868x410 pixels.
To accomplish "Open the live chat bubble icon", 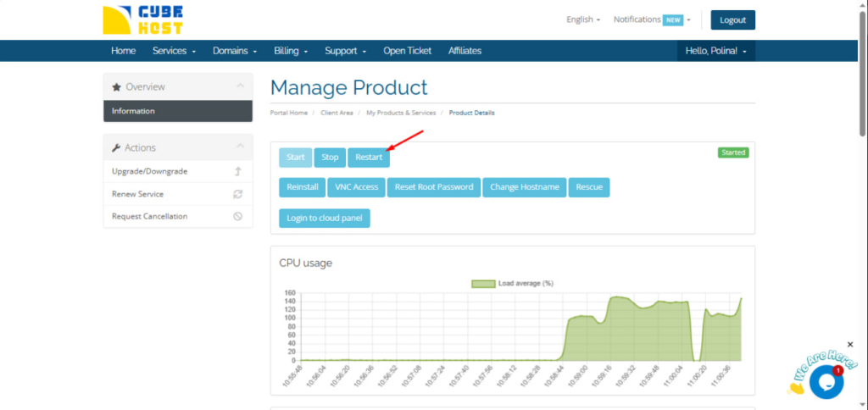I will click(826, 382).
